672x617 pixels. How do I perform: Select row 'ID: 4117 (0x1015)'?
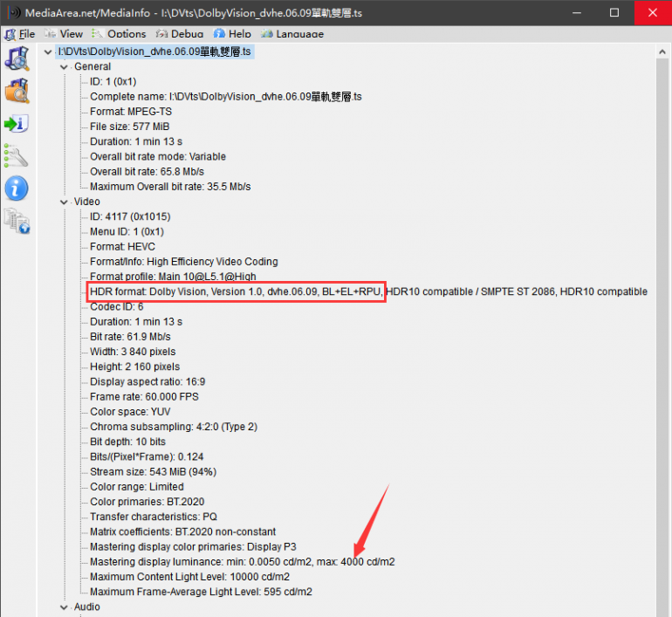pyautogui.click(x=130, y=216)
